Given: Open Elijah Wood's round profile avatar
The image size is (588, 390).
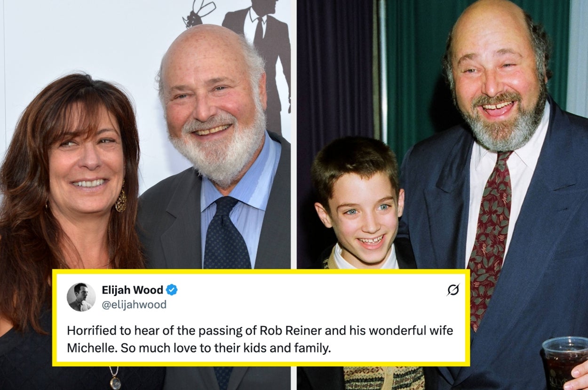Looking at the screenshot, I should [x=81, y=297].
